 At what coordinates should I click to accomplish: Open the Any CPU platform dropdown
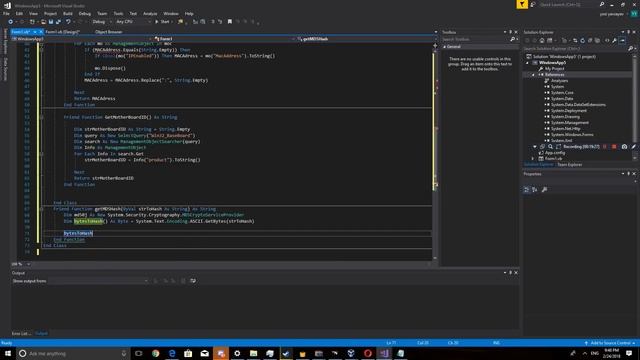(133, 22)
